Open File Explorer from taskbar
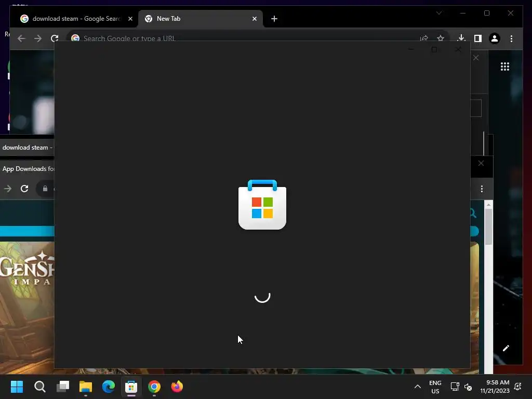The image size is (532, 399). pyautogui.click(x=86, y=387)
